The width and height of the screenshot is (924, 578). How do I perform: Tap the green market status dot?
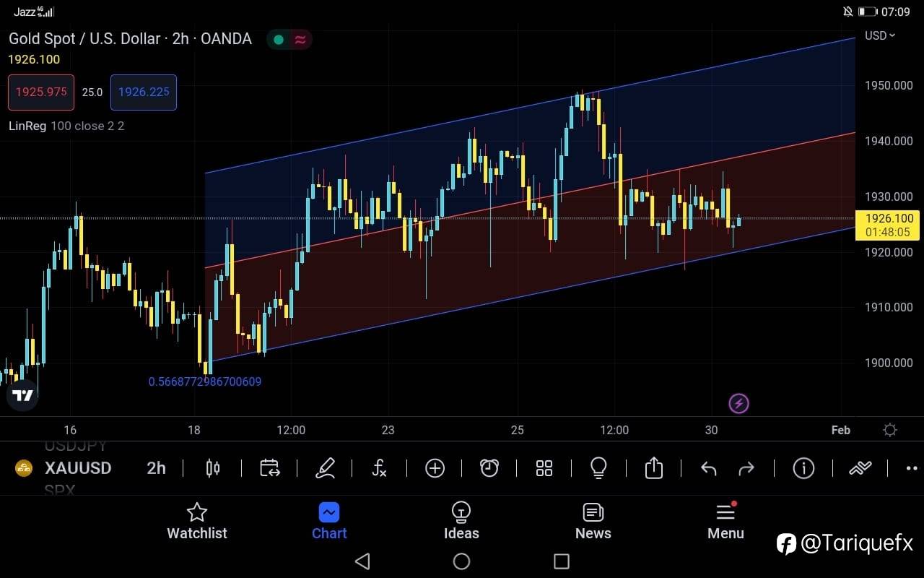[x=279, y=39]
